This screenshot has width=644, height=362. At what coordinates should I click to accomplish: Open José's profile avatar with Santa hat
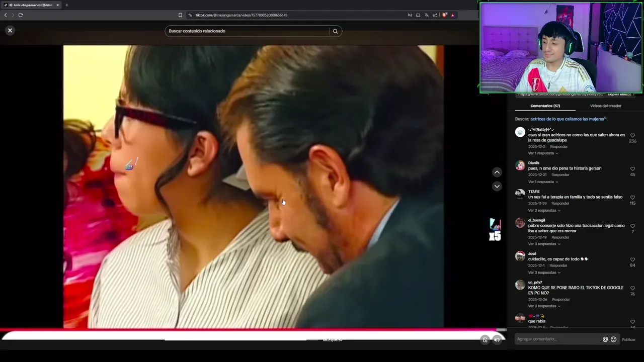(x=520, y=256)
